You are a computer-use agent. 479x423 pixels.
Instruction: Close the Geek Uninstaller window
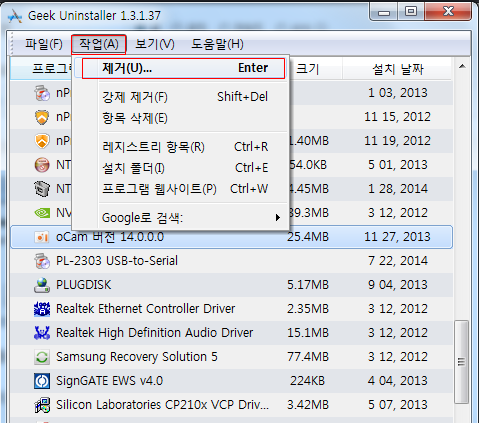448,12
